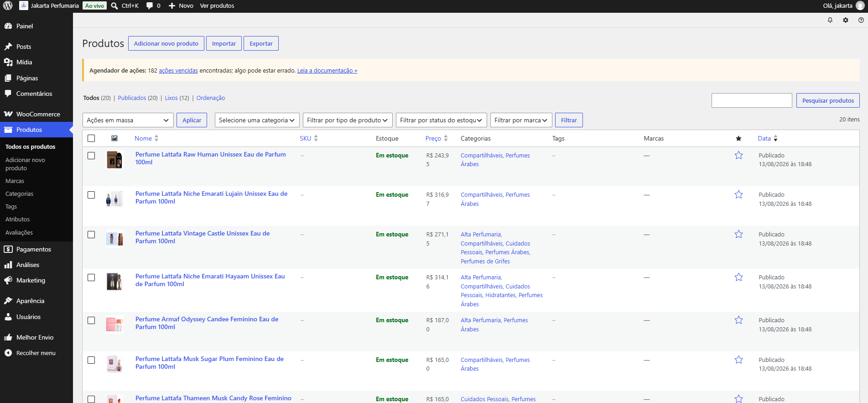Screen dimensions: 868x403
Task: Click the Marketing megaphone icon in sidebar
Action: 8,280
